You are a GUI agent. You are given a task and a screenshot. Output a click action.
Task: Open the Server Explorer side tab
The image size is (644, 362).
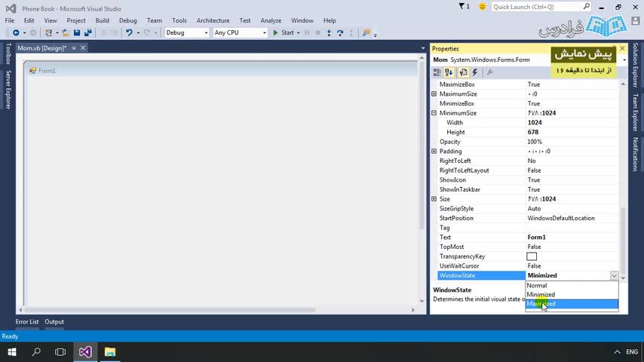(8, 90)
